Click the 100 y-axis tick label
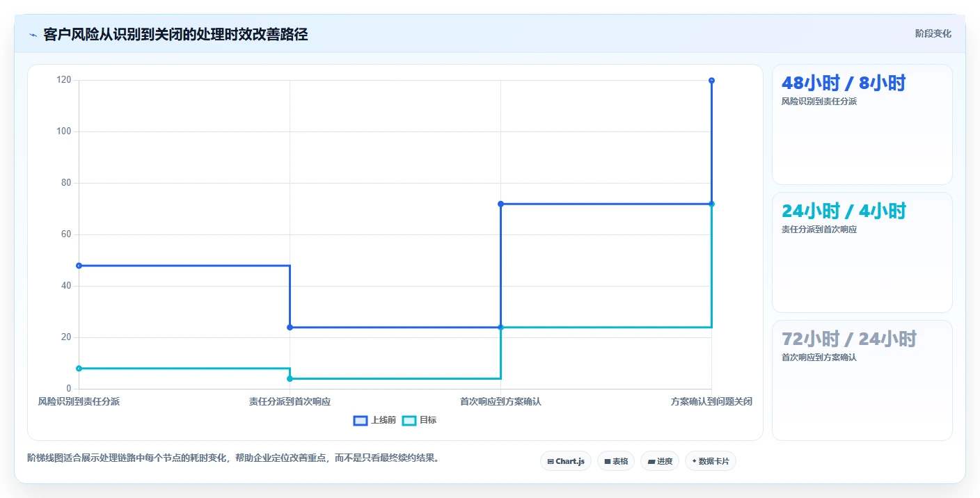The width and height of the screenshot is (980, 498). click(64, 131)
